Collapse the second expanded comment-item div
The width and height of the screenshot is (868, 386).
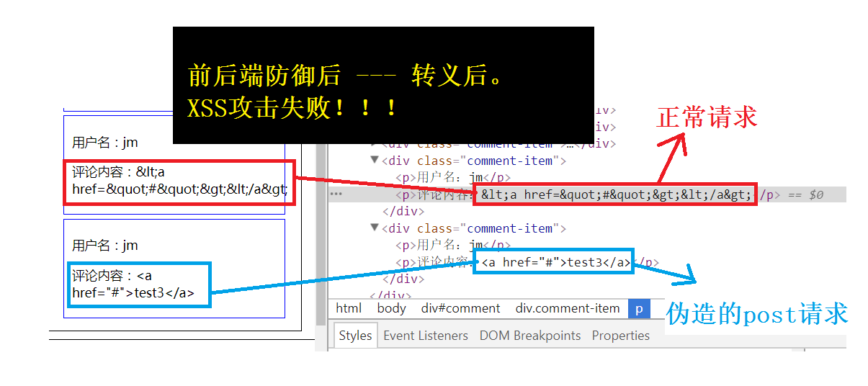(x=374, y=228)
